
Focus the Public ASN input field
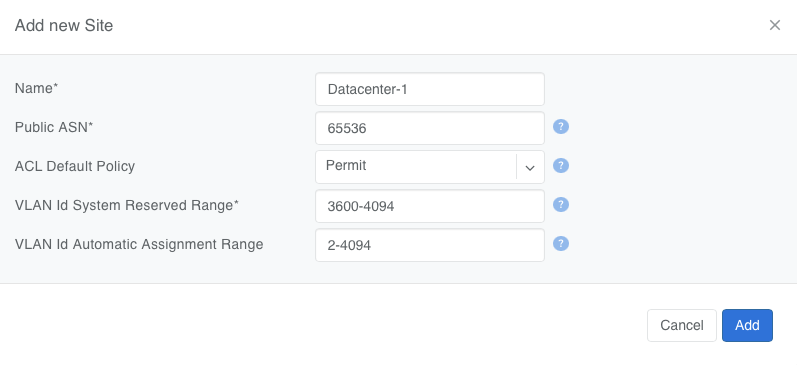430,128
